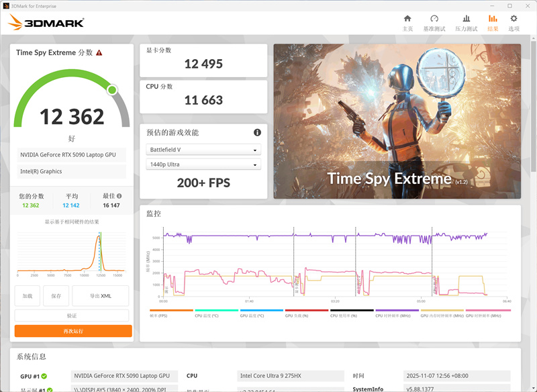Viewport: 537px width, 392px height.
Task: Click the 显示基于相同硬件的结果 caption
Action: tap(72, 222)
